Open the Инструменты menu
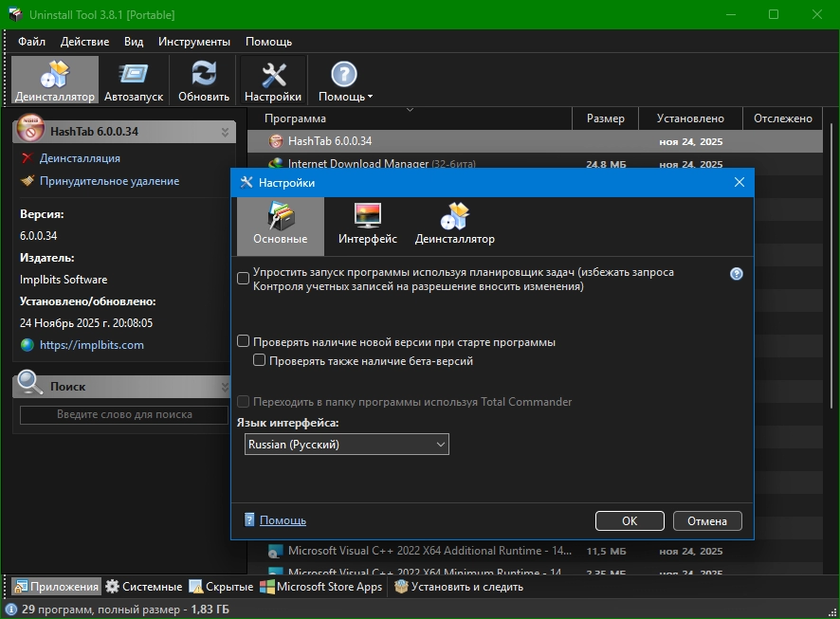840x619 pixels. [193, 42]
